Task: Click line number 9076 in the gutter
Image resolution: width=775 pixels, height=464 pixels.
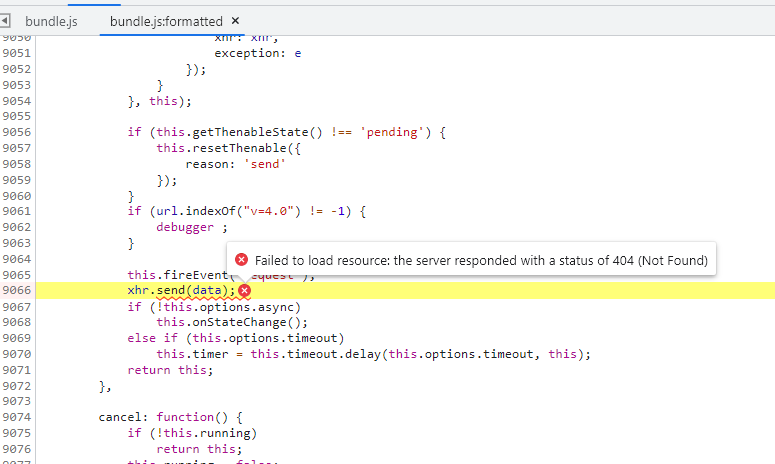Action: (16, 449)
